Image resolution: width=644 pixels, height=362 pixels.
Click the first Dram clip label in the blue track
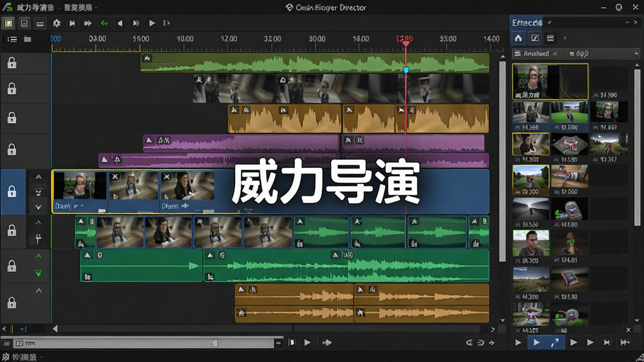coord(62,206)
